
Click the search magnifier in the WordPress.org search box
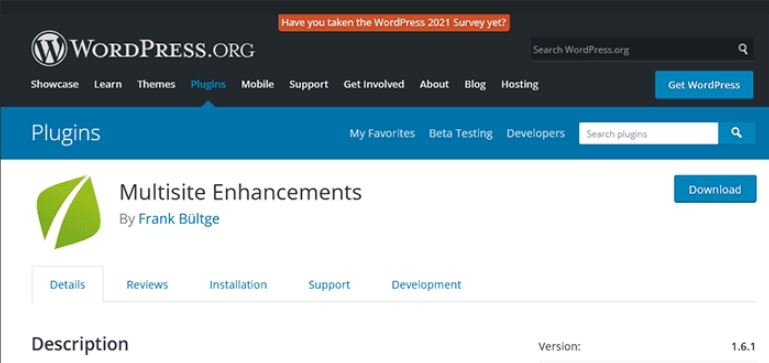click(x=743, y=49)
